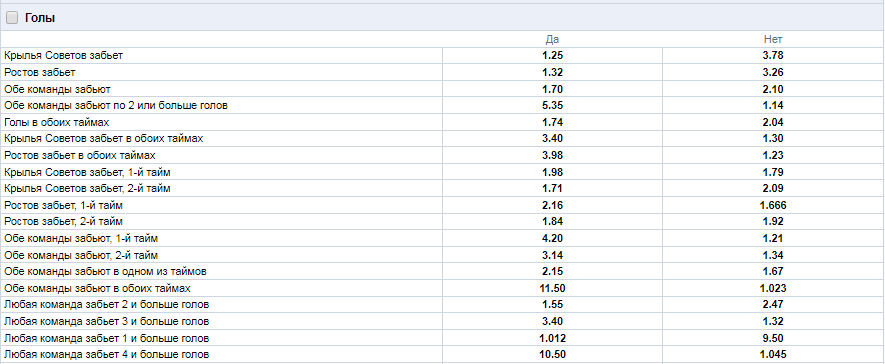Click the Голы section heading
Image resolution: width=885 pixels, height=364 pixels.
pos(40,19)
